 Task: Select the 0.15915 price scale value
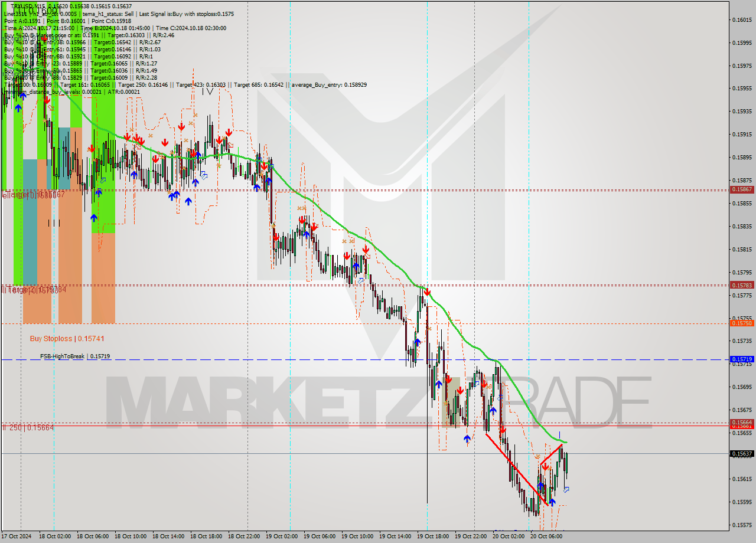pos(742,134)
